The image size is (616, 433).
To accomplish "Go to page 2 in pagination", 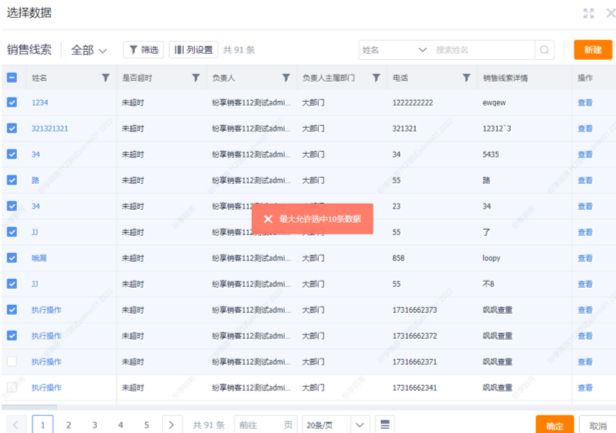I will point(68,425).
